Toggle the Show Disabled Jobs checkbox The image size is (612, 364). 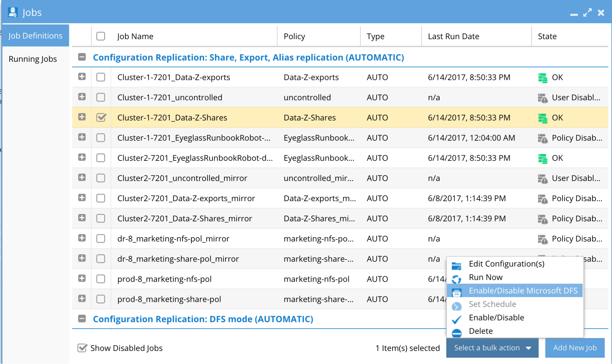pos(82,348)
